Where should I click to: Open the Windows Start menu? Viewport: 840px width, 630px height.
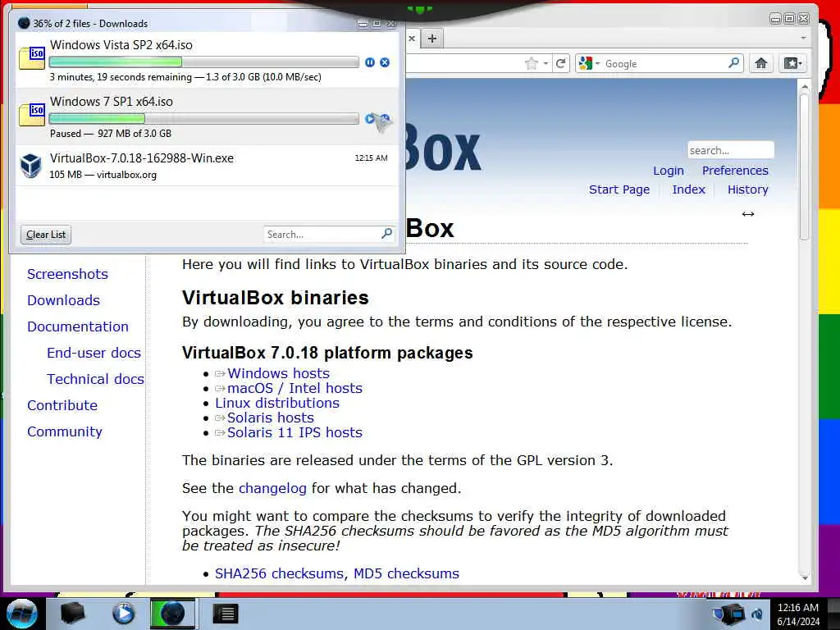point(21,614)
